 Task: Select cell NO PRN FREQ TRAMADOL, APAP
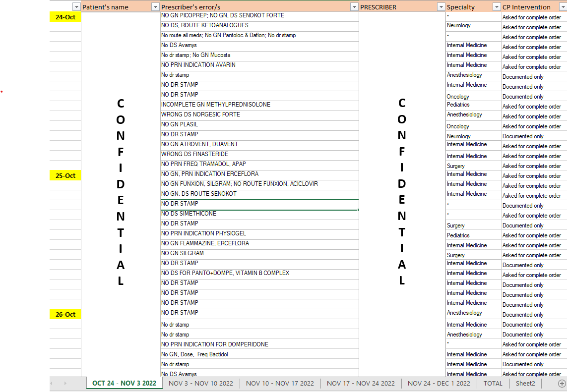point(259,165)
